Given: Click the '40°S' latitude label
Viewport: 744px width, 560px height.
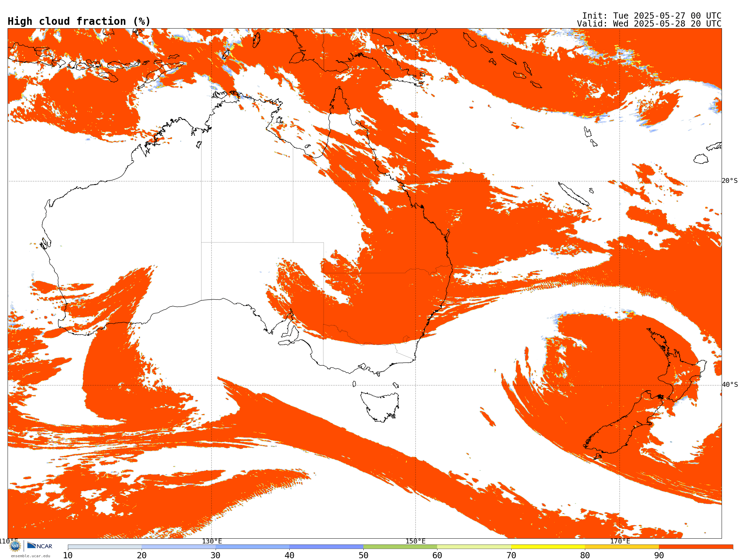Looking at the screenshot, I should (x=730, y=385).
